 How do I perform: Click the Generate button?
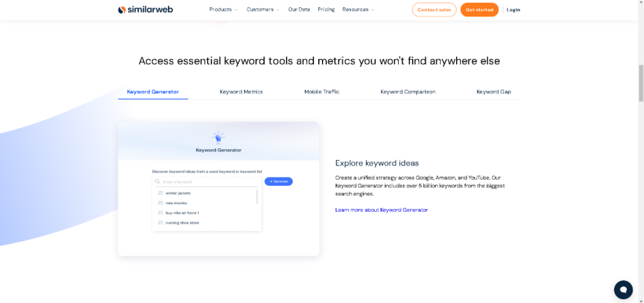(x=279, y=181)
